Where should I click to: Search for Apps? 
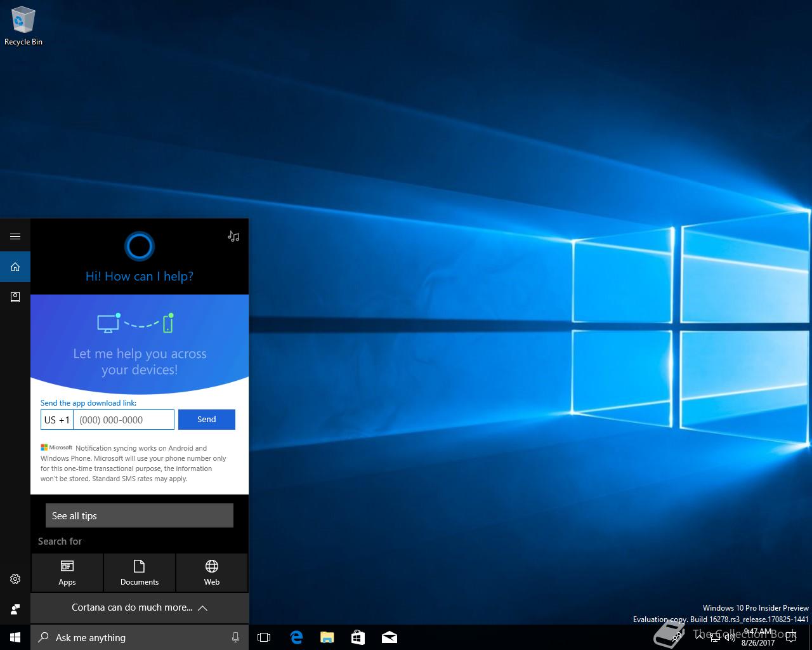[x=67, y=573]
